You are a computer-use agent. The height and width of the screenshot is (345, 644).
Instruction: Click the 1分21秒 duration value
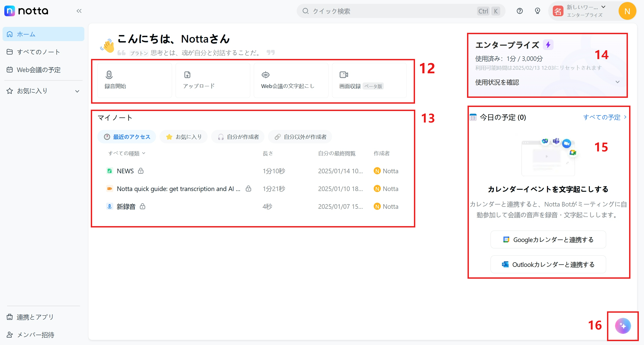click(274, 189)
